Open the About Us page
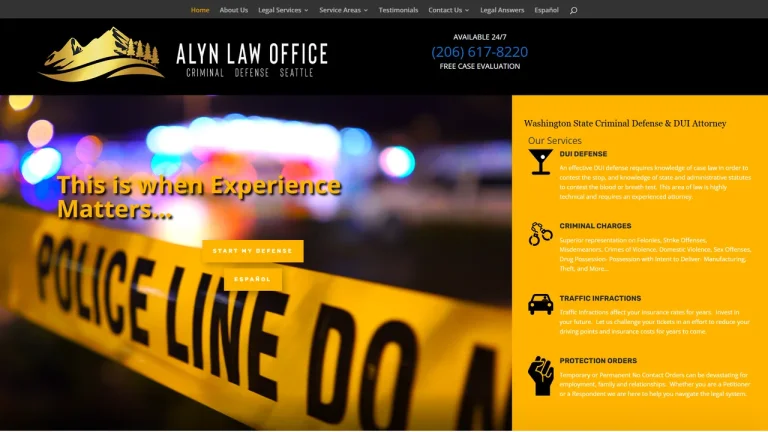The height and width of the screenshot is (432, 768). pyautogui.click(x=234, y=10)
